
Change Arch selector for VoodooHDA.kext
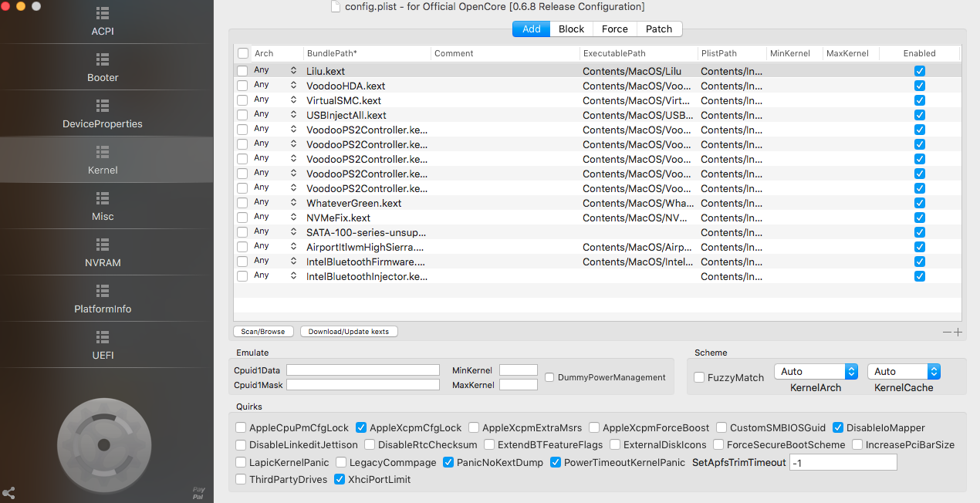point(293,86)
